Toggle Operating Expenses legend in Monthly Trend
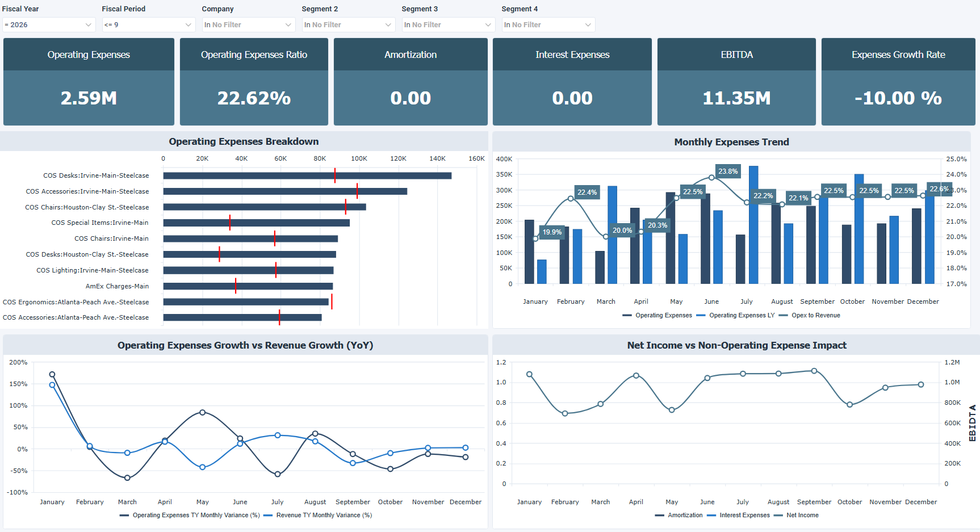 [657, 315]
